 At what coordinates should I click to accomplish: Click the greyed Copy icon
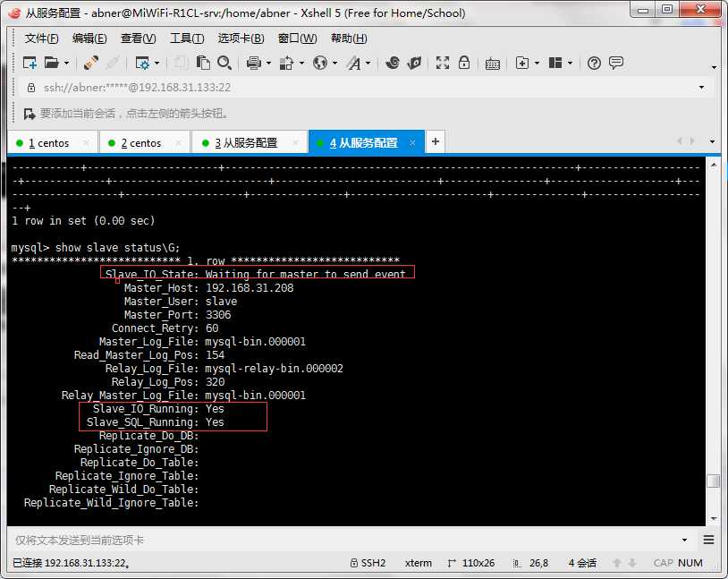(x=181, y=63)
